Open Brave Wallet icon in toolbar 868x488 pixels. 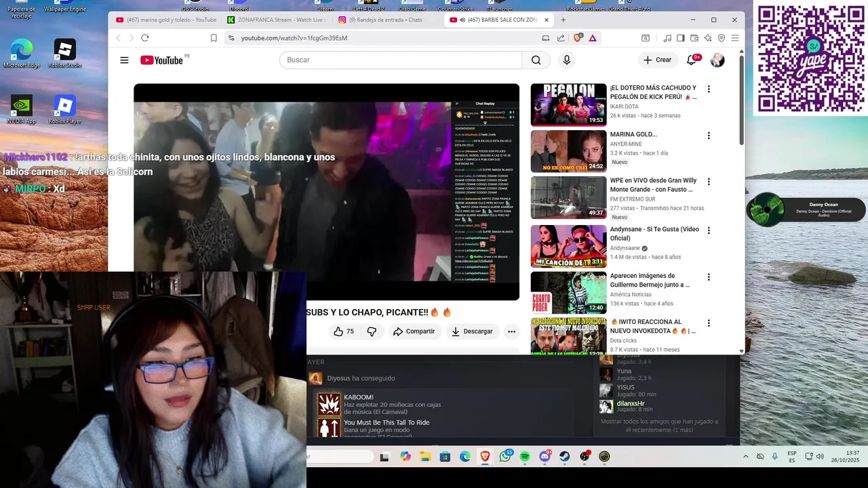[x=694, y=38]
